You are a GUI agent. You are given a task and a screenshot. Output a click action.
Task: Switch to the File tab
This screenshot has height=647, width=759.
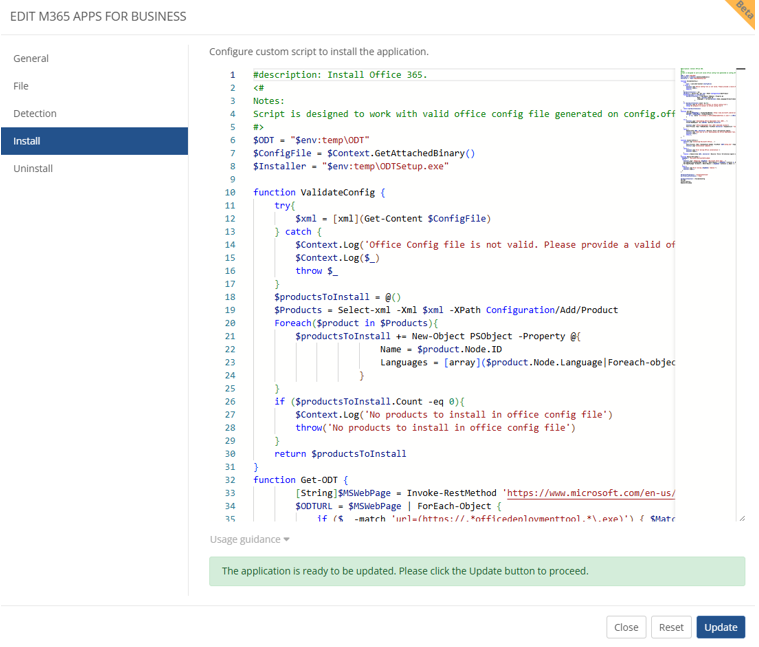(21, 86)
